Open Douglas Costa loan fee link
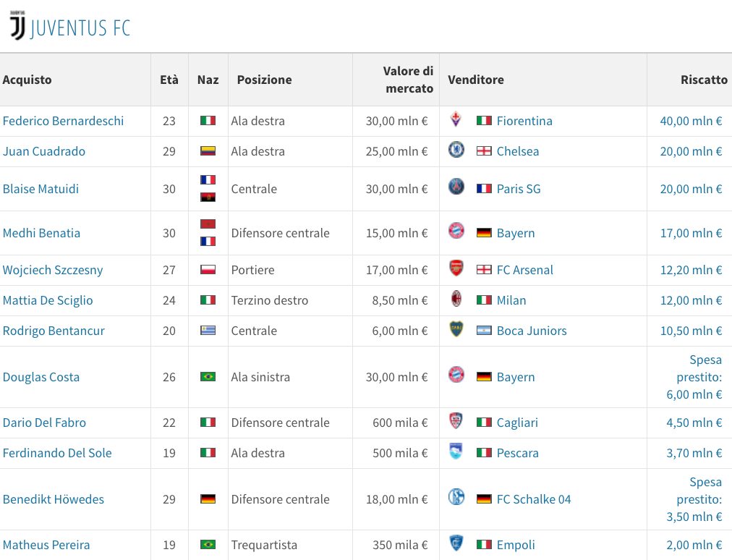Screen dimensions: 732x560 [x=694, y=377]
